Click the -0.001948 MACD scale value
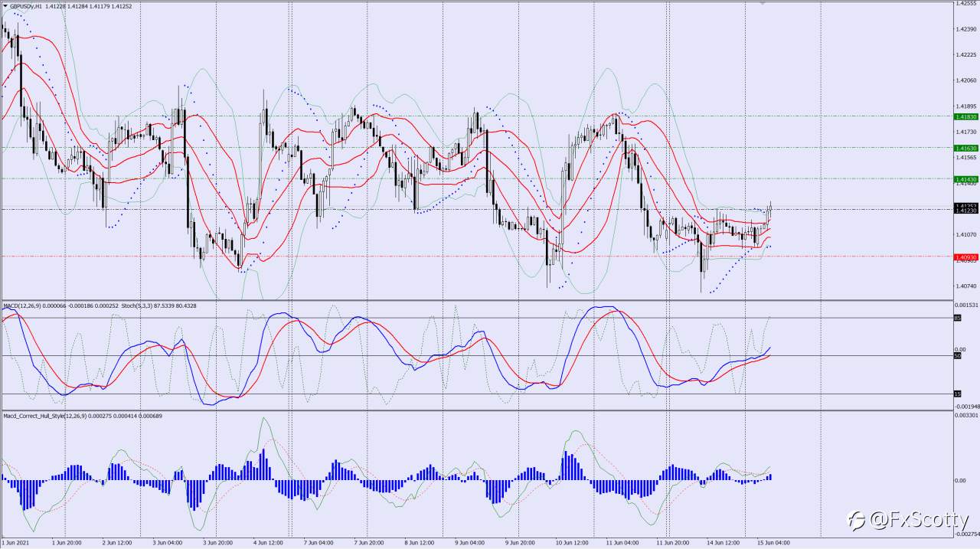The height and width of the screenshot is (549, 980). coord(967,407)
